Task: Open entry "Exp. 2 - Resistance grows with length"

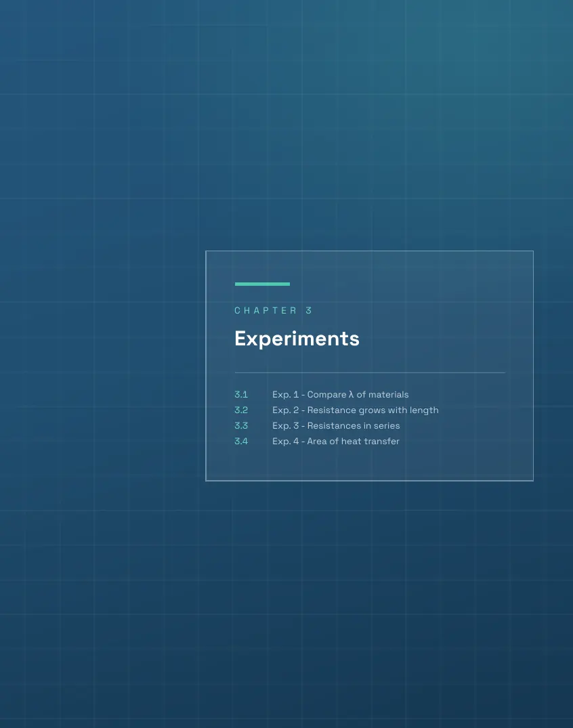Action: 355,410
